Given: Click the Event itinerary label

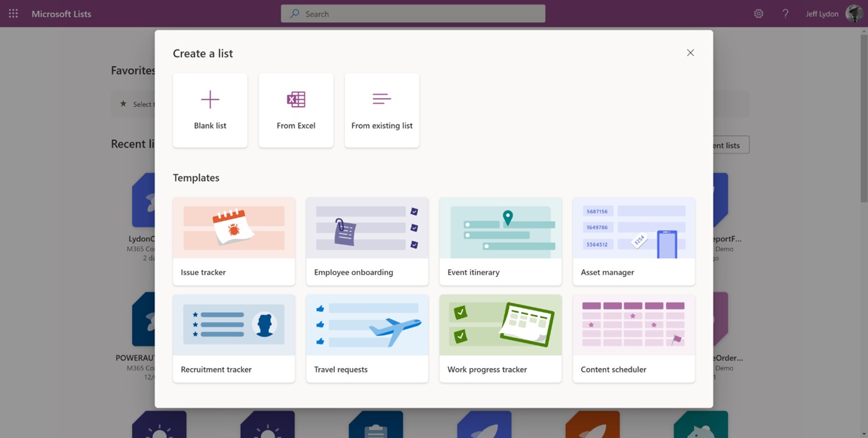Looking at the screenshot, I should (473, 272).
